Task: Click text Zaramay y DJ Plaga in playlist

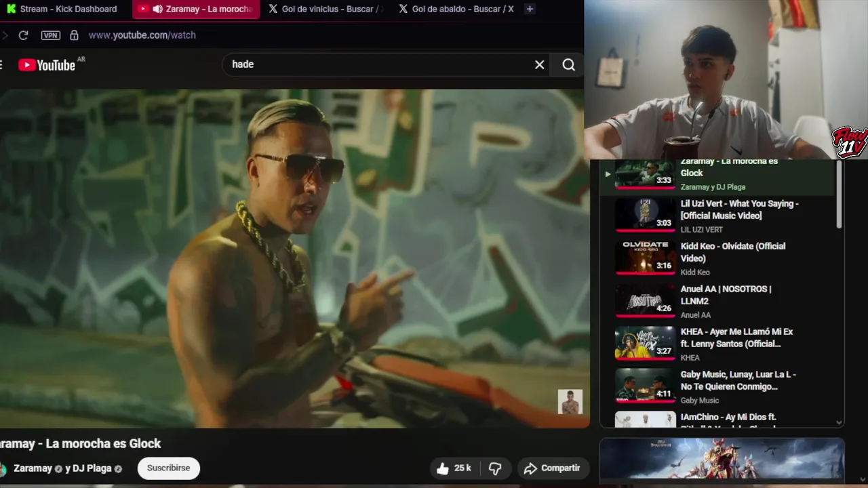Action: pos(713,187)
